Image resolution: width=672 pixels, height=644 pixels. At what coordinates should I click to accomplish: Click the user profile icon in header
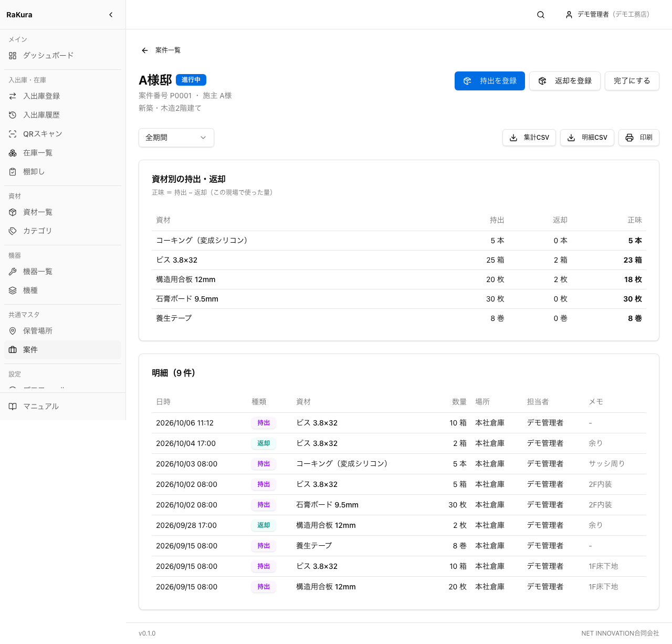569,15
